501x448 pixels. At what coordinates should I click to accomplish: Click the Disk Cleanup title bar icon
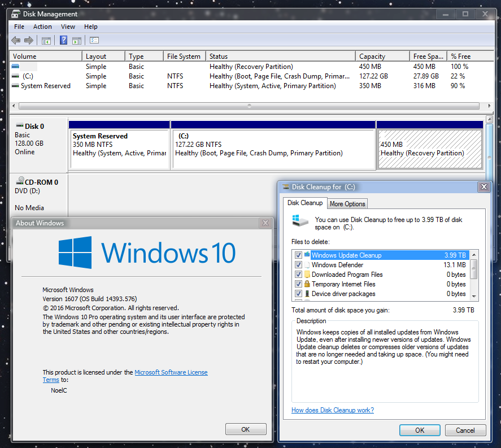pos(286,186)
